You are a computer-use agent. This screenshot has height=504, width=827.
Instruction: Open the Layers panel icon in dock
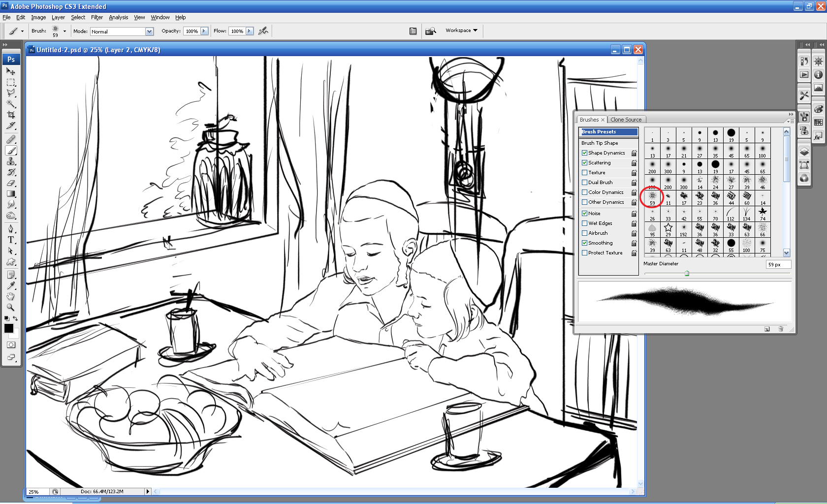tap(804, 152)
